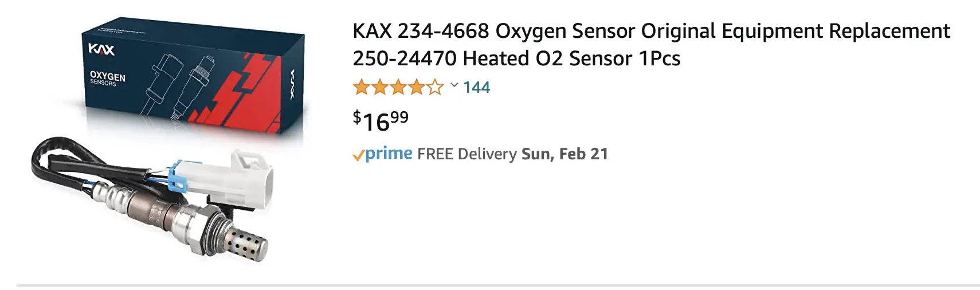
Task: Click the half-filled fourth rating star
Action: pos(417,88)
